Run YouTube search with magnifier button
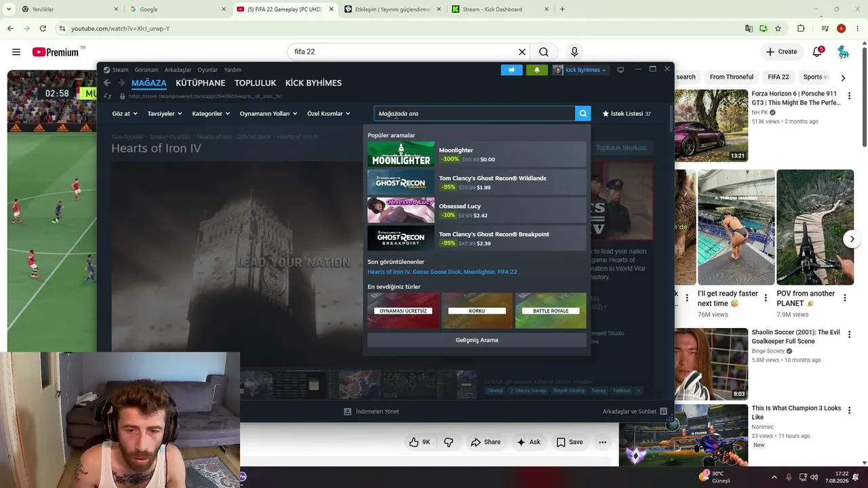Viewport: 868px width, 488px height. coord(544,52)
